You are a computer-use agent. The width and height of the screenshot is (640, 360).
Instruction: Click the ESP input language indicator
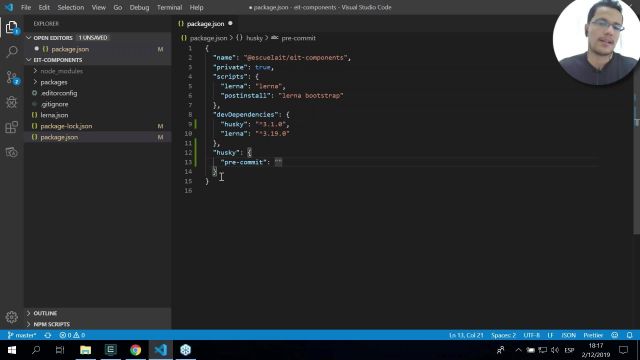[x=569, y=350]
